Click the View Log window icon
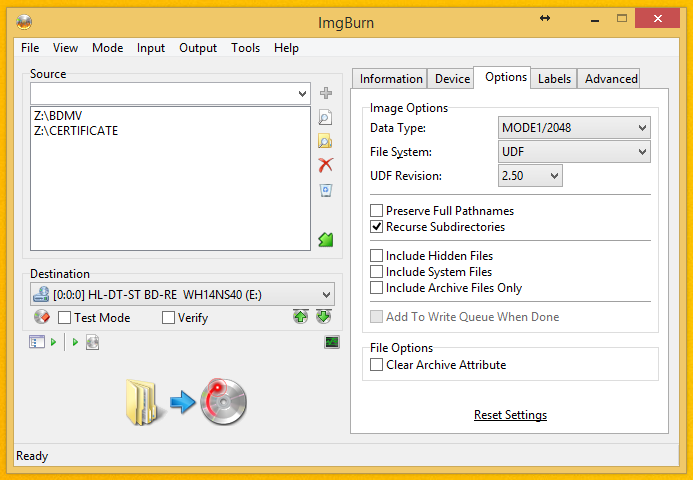This screenshot has width=693, height=480. click(37, 342)
